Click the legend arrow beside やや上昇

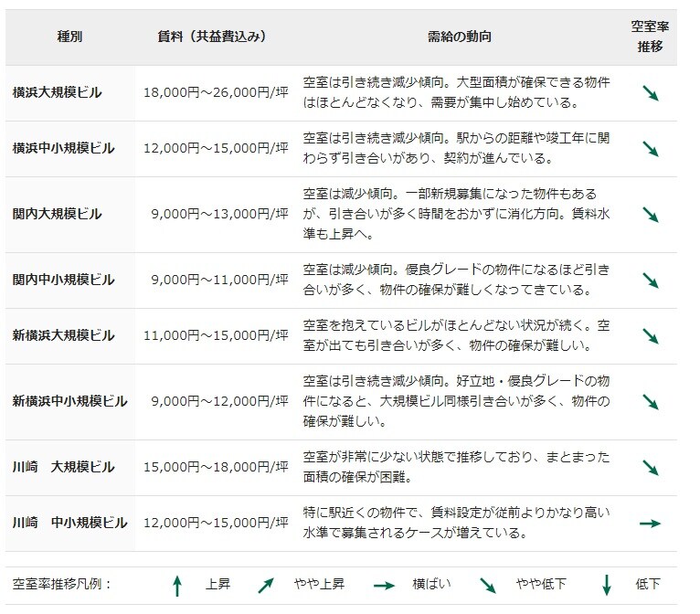(266, 586)
